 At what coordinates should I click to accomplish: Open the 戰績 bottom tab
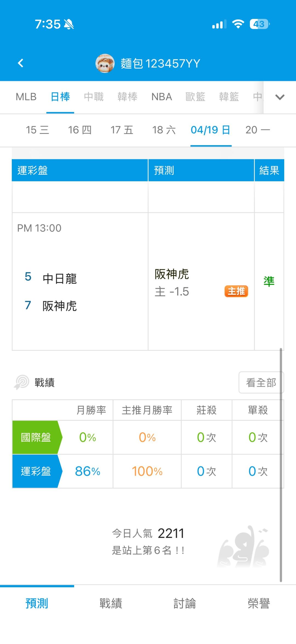tap(111, 603)
